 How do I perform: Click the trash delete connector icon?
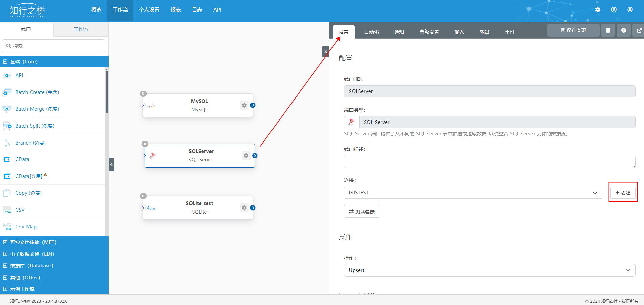[x=608, y=30]
